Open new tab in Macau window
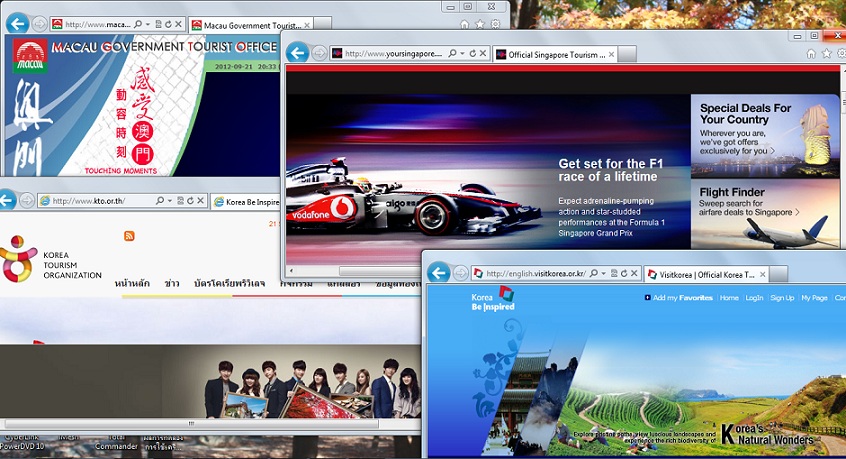Viewport: 846px width, 459px height. [322, 25]
